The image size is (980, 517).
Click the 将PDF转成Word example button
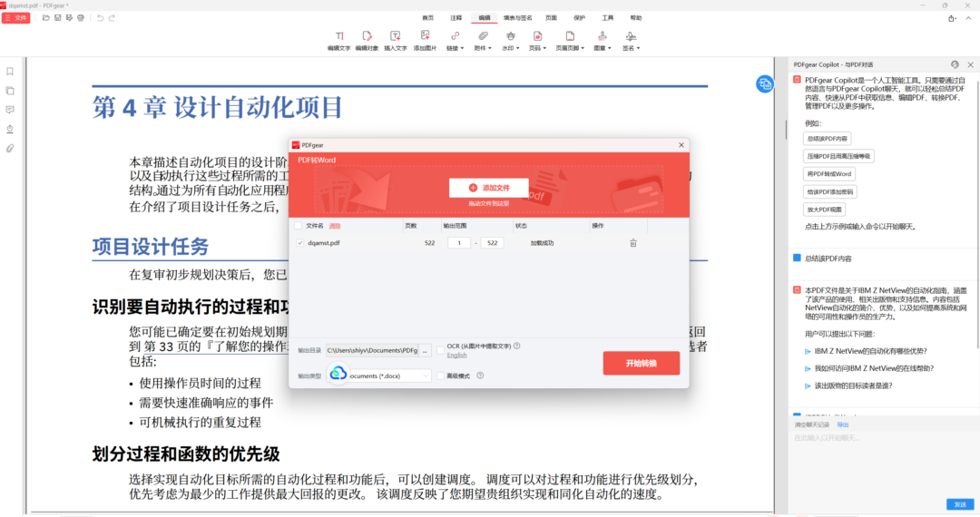pos(828,174)
